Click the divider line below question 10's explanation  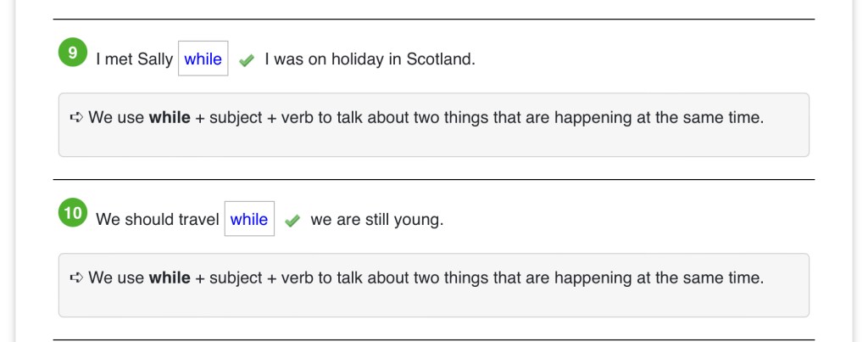click(433, 339)
